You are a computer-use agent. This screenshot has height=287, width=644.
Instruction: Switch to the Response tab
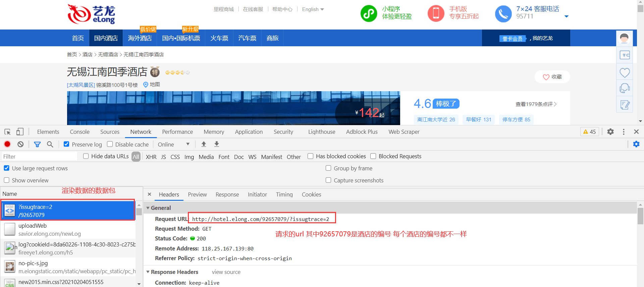[227, 194]
